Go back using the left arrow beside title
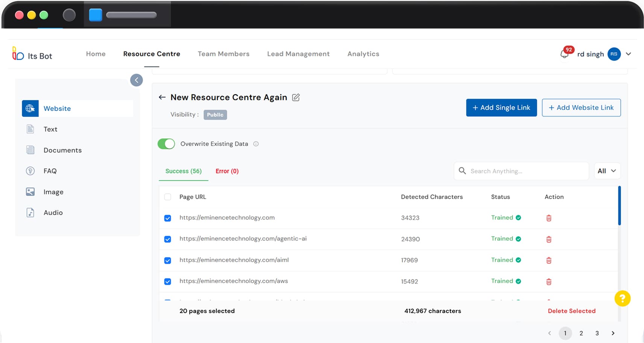Viewport: 644px width, 343px height. coord(162,97)
